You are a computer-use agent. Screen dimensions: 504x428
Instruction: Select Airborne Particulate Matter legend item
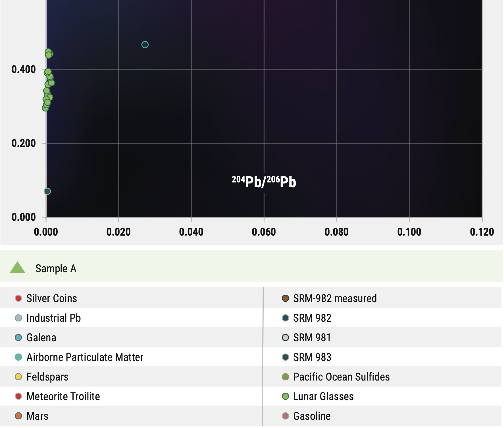coord(85,357)
